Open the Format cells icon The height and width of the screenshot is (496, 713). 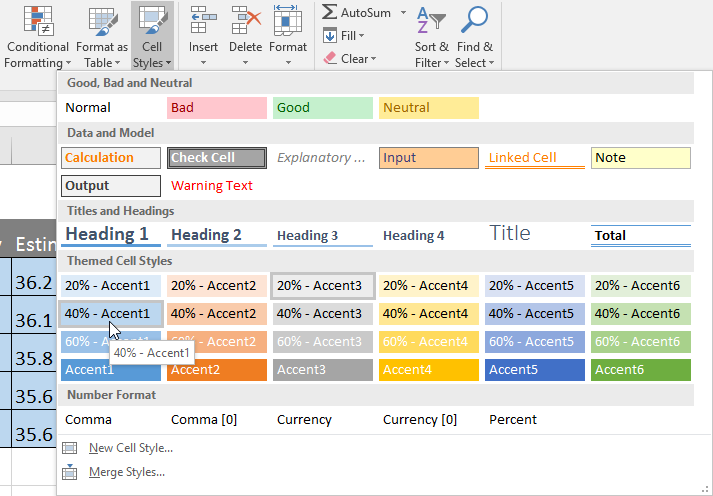coord(288,22)
